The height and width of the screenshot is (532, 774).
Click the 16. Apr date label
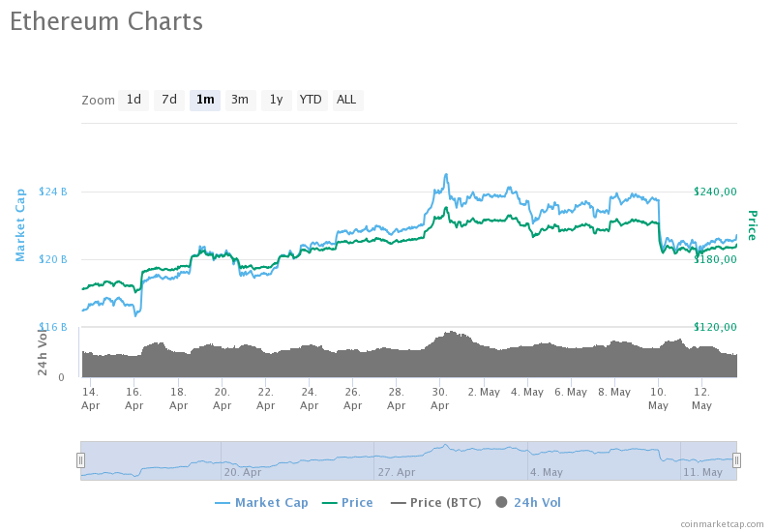tap(134, 399)
